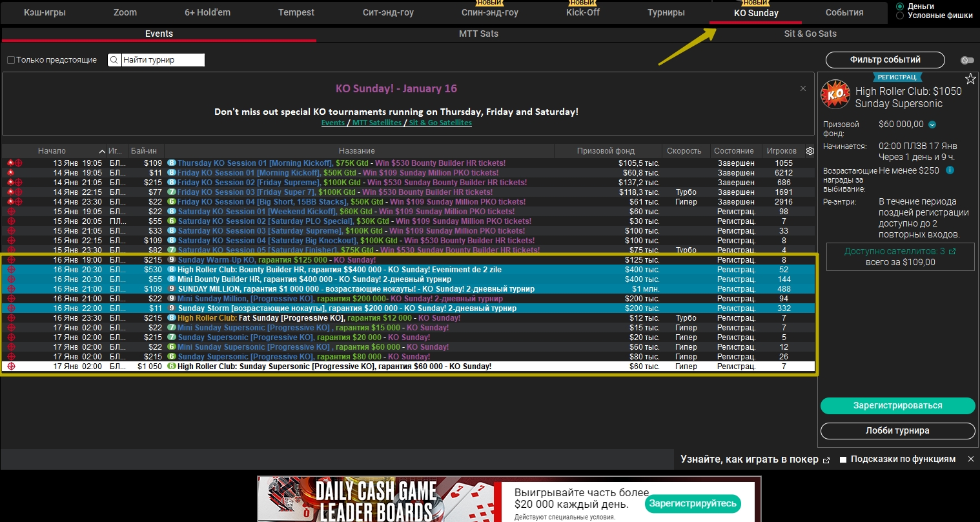Select the Sit & Go Sats sub-tab
This screenshot has width=980, height=522.
810,34
